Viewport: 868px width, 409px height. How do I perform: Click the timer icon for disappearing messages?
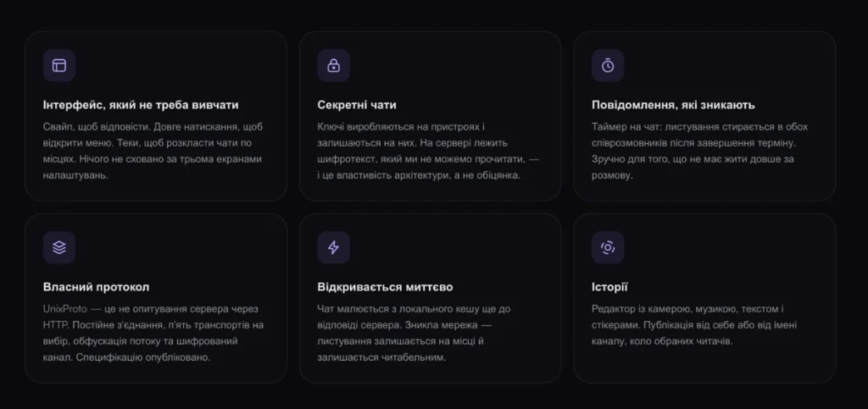coord(608,65)
